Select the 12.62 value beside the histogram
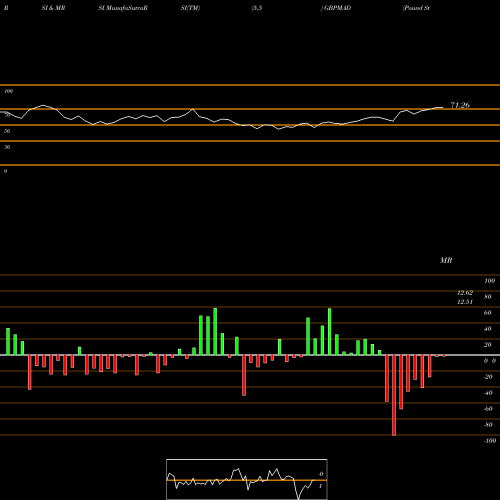The width and height of the screenshot is (500, 500). (465, 293)
